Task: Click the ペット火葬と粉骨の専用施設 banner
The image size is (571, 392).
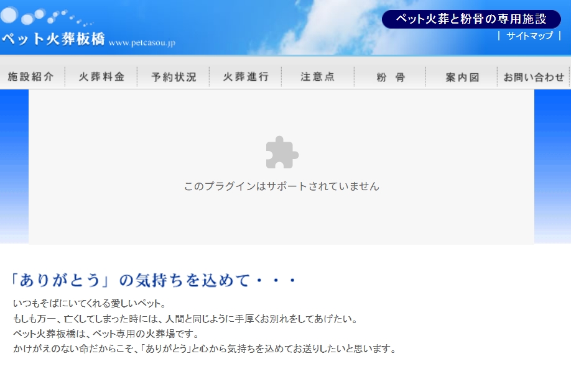Action: (x=471, y=19)
